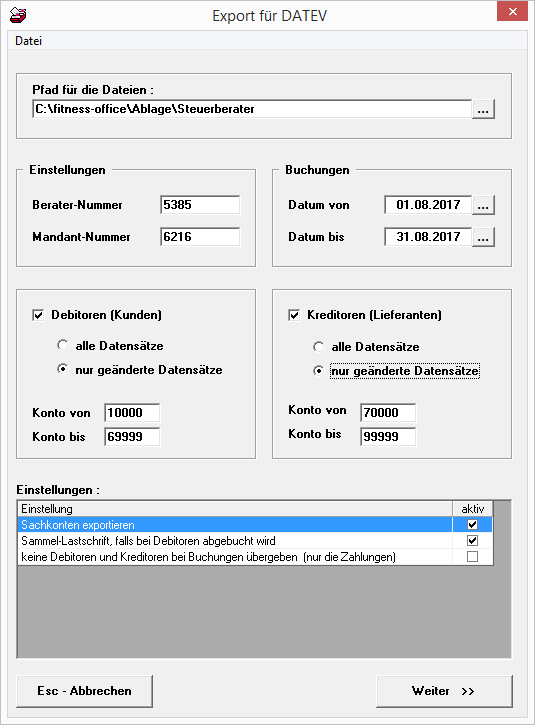Open date picker for Datum bis
535x725 pixels.
point(483,237)
